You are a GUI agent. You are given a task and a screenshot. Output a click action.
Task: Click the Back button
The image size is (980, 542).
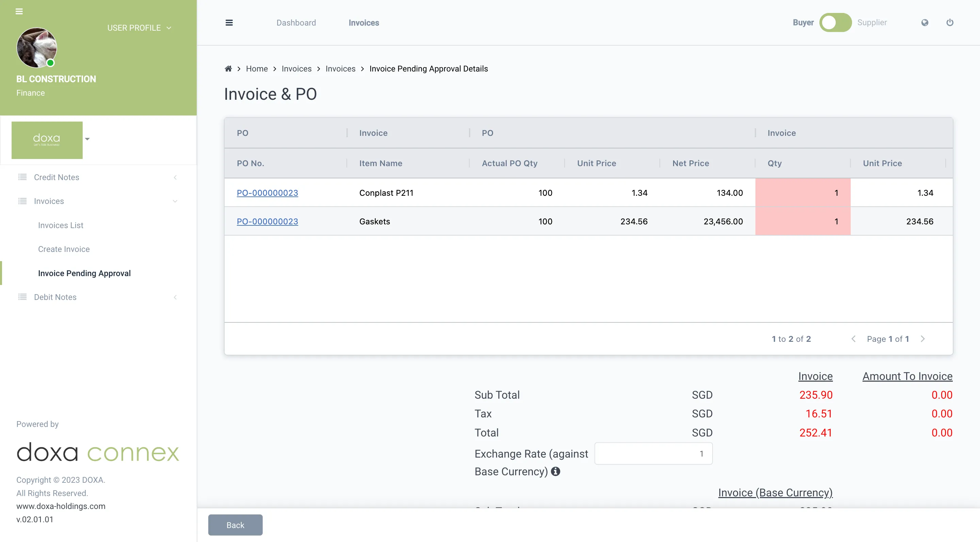tap(235, 525)
